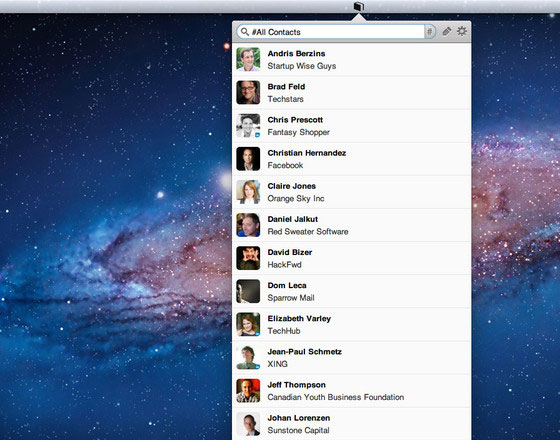Open Chris Prescott avatar photo
560x440 pixels.
coord(248,126)
